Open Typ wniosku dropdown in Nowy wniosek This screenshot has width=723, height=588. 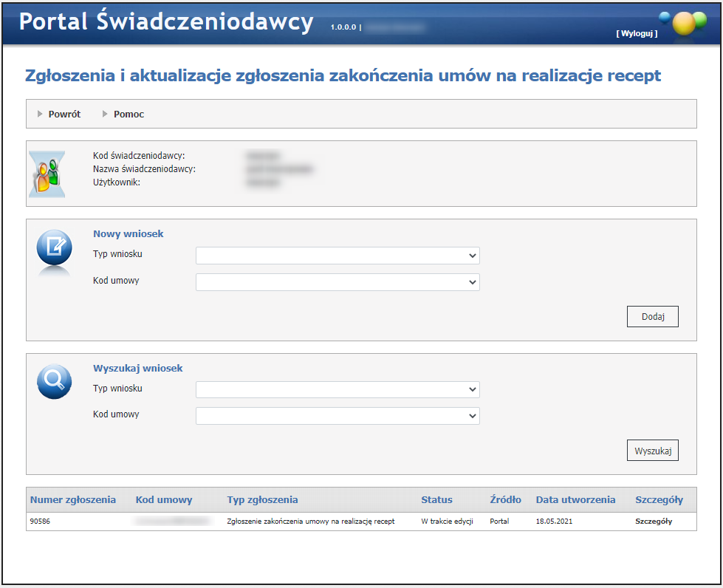click(337, 256)
